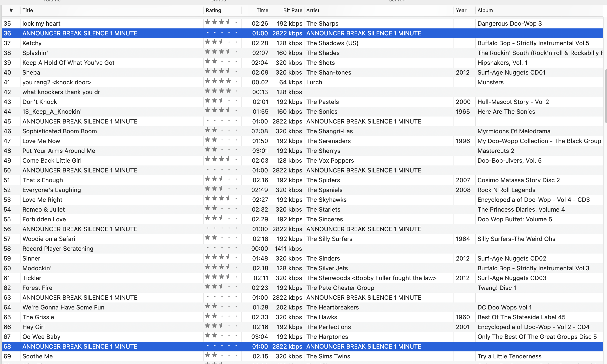The width and height of the screenshot is (607, 364).
Task: Set rating stars on 'Record Player Scratching' row
Action: [x=221, y=248]
